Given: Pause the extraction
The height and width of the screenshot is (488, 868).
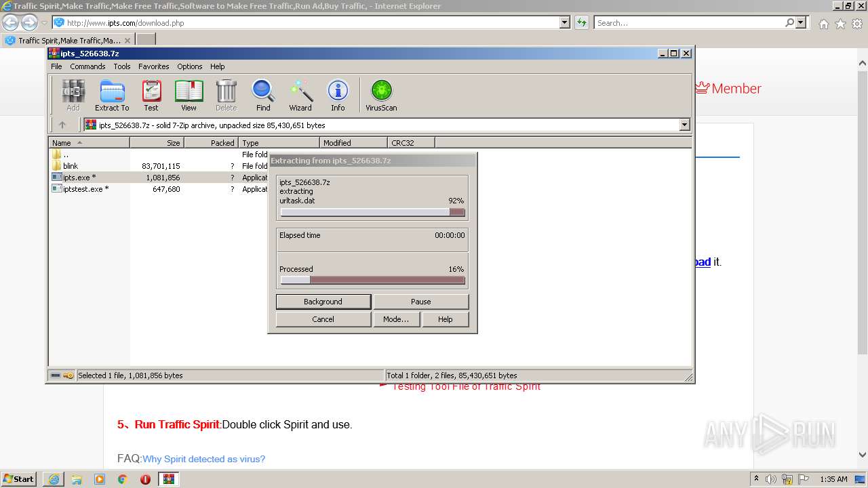Looking at the screenshot, I should click(420, 302).
